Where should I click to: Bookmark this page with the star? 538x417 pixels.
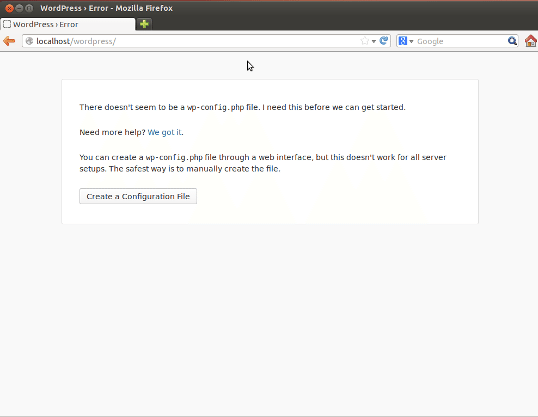[x=364, y=41]
